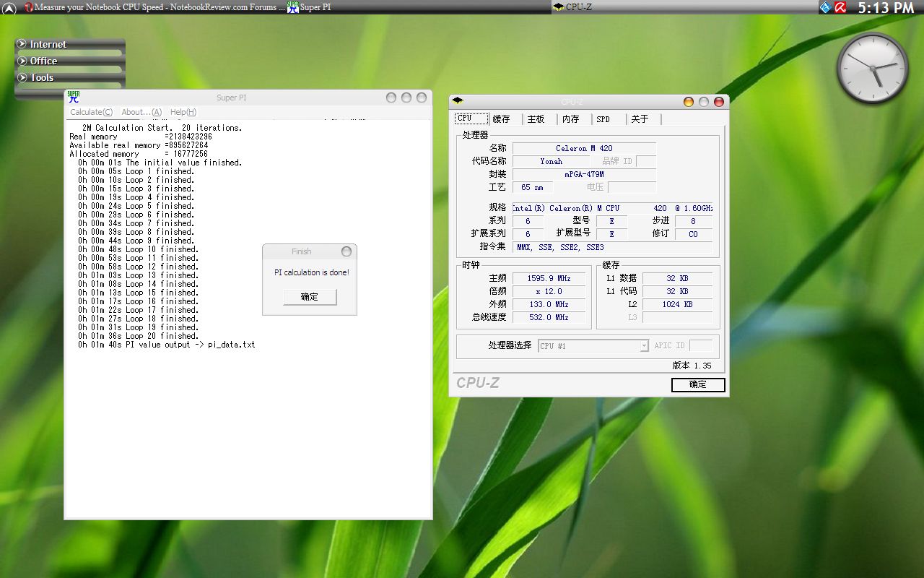Open the start arrow button in top panel
Image resolution: width=924 pixels, height=578 pixels.
pyautogui.click(x=9, y=8)
